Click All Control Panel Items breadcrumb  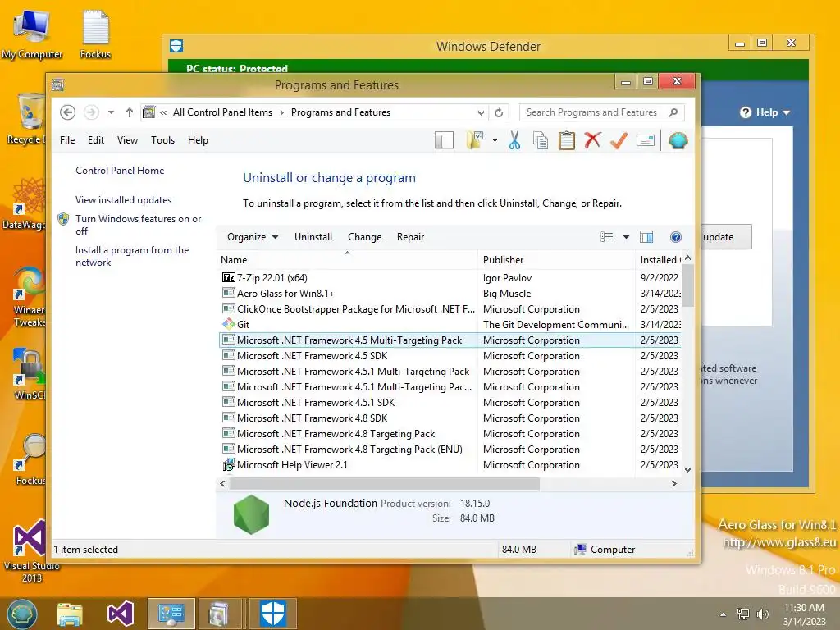[222, 112]
